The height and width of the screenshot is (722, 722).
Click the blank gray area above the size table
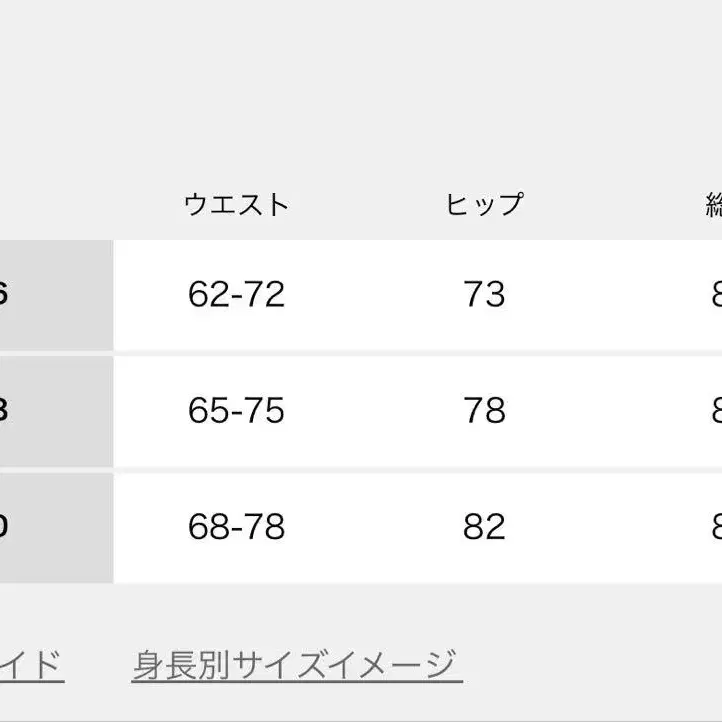point(360,90)
